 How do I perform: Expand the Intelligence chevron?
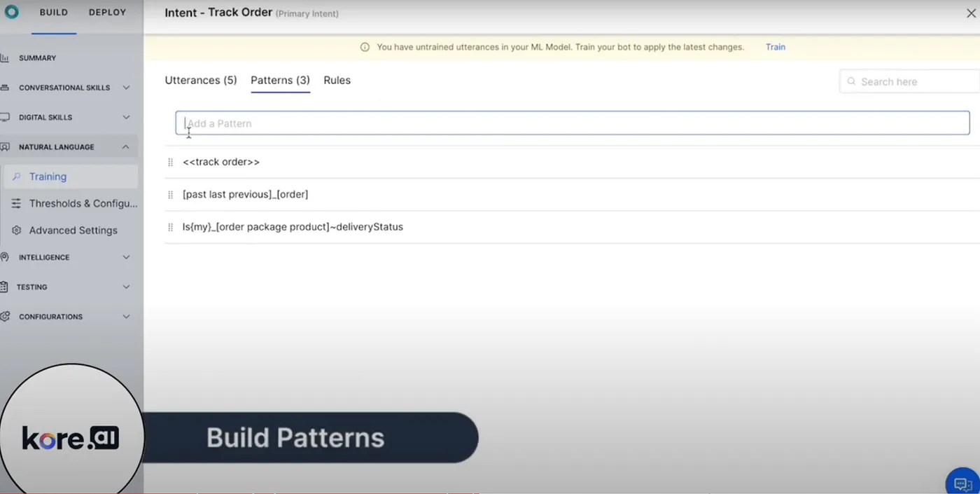[126, 257]
